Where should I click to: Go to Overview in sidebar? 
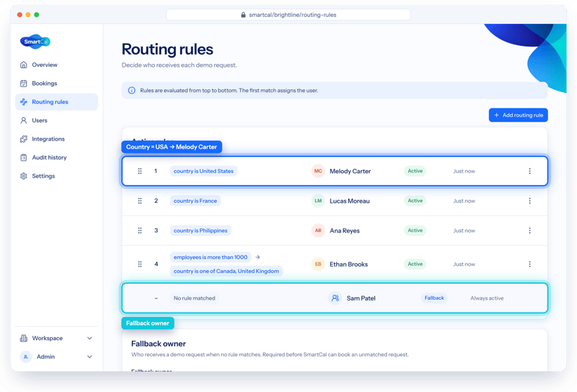pyautogui.click(x=57, y=65)
